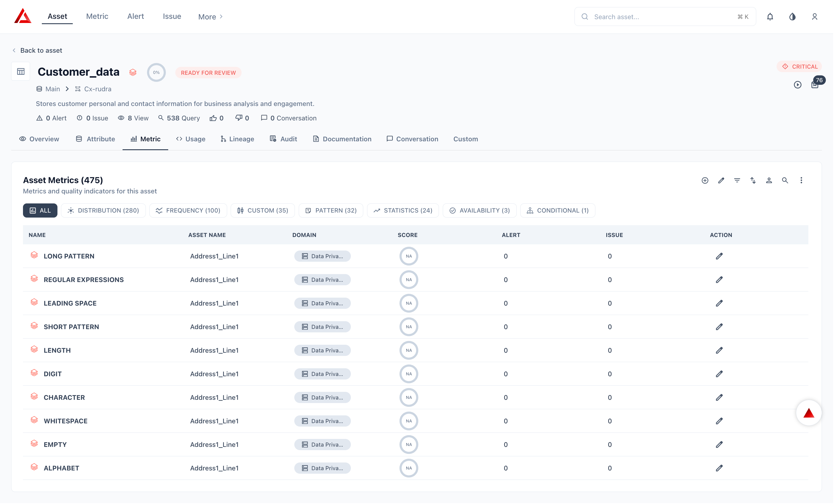The image size is (834, 504).
Task: Edit the LENGTH metric row
Action: pos(720,351)
